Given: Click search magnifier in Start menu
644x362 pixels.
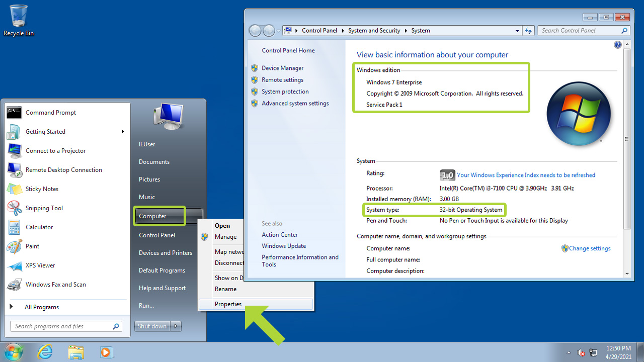Looking at the screenshot, I should click(x=116, y=326).
